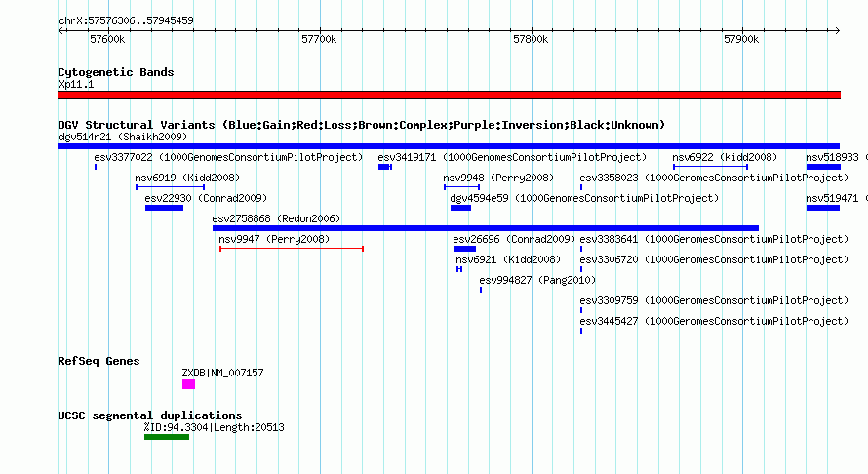Click the ZXDB|NM_007157 gene label
This screenshot has height=474, width=868.
tap(222, 373)
